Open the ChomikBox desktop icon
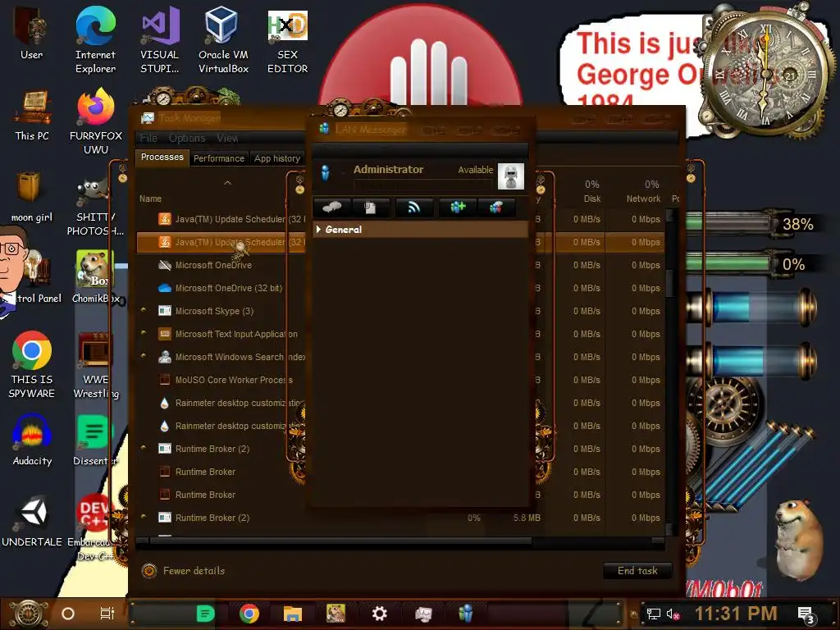The image size is (840, 630). point(96,276)
